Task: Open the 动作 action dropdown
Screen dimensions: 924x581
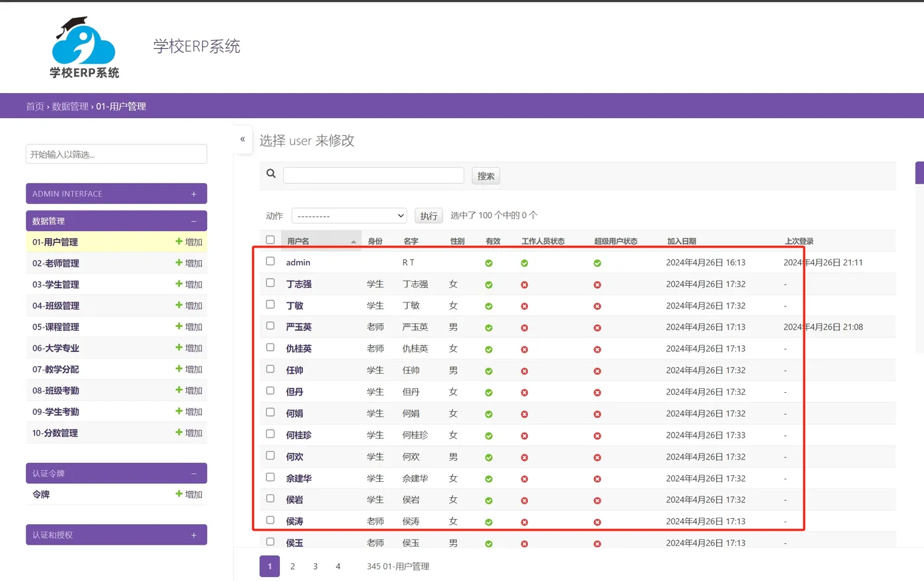Action: point(349,216)
